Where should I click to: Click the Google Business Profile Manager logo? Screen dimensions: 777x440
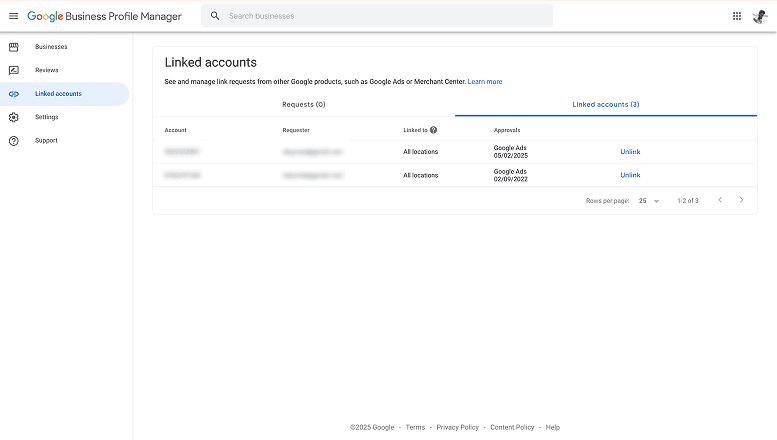coord(104,16)
